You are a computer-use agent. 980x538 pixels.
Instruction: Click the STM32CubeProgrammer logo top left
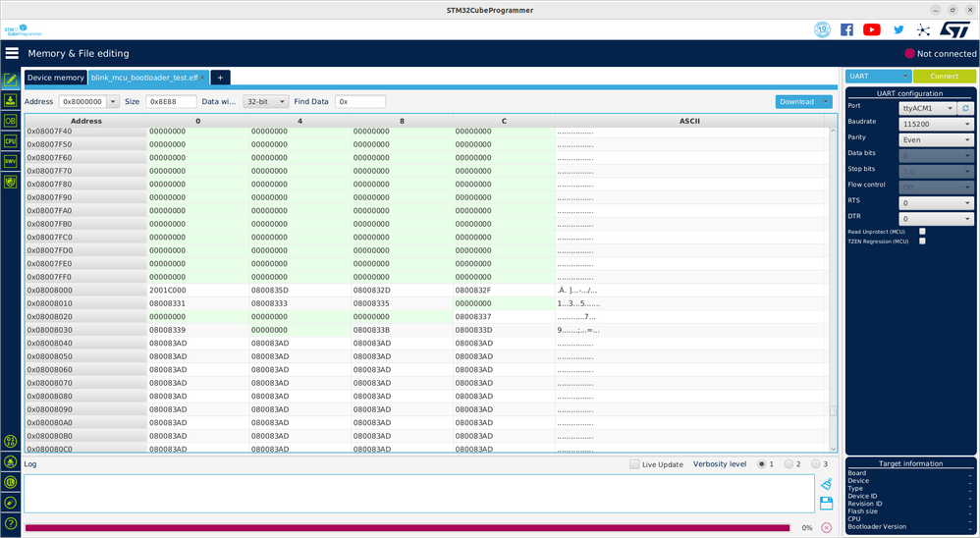24,29
